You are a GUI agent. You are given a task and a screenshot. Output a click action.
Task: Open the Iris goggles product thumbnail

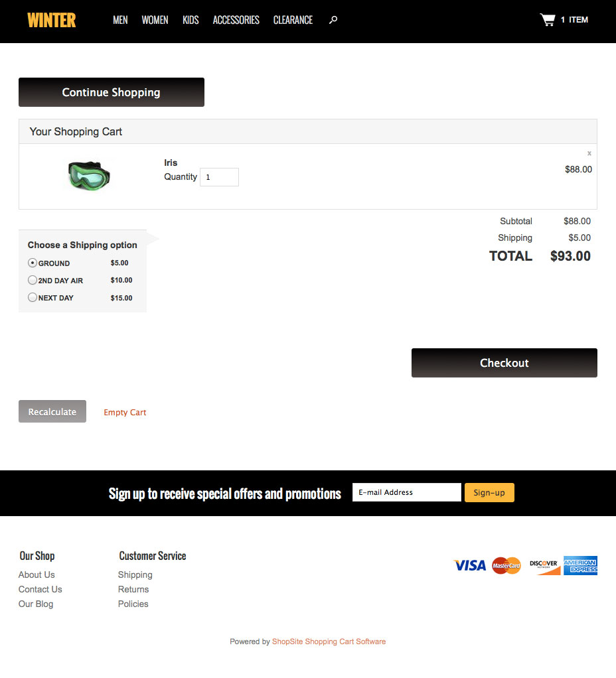(x=89, y=175)
